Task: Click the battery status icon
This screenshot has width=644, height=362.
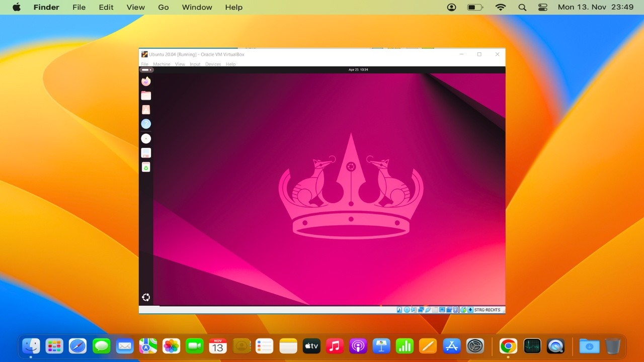Action: point(475,7)
